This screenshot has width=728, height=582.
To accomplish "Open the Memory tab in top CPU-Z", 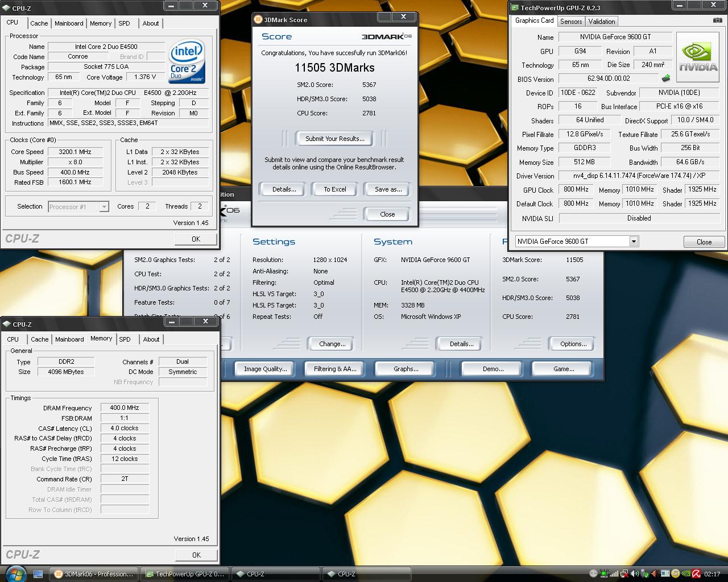I will (x=101, y=23).
